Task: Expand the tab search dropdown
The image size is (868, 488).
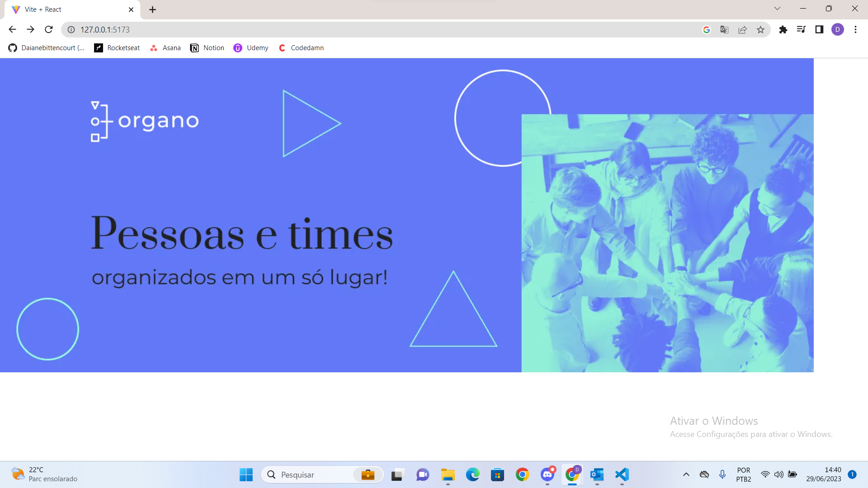Action: tap(777, 9)
